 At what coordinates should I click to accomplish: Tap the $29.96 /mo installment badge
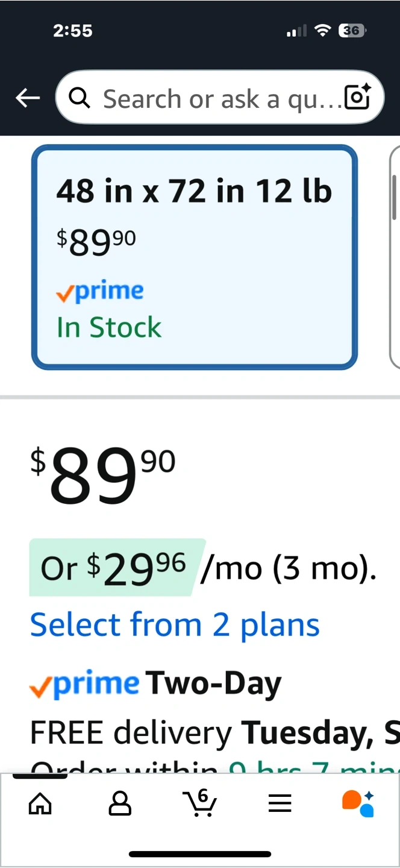[117, 567]
